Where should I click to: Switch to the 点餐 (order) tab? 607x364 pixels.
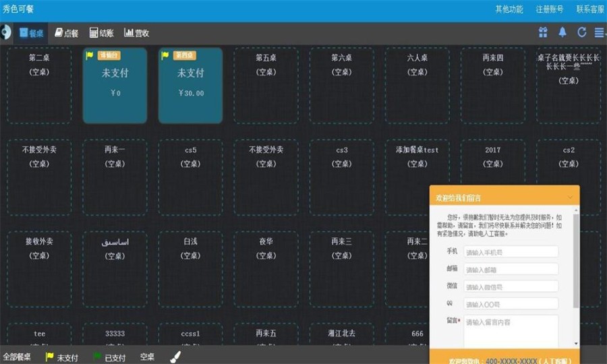67,33
